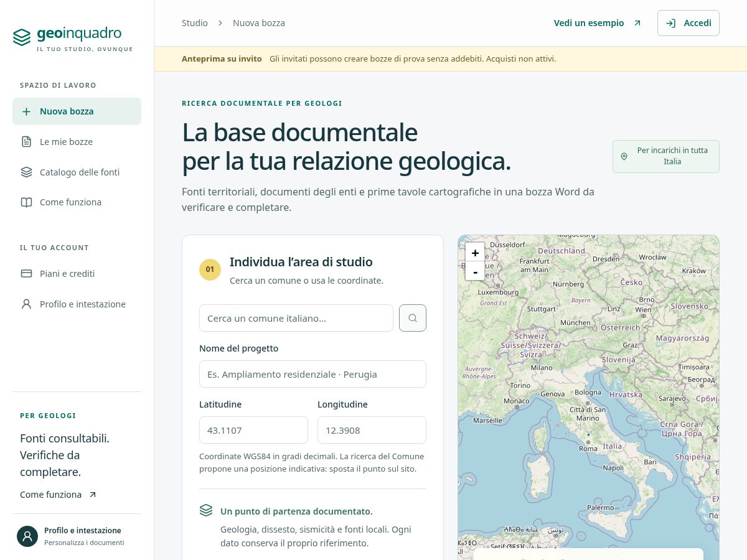The height and width of the screenshot is (560, 747).
Task: Click the plus icon beside Nuova bozza
Action: click(26, 111)
